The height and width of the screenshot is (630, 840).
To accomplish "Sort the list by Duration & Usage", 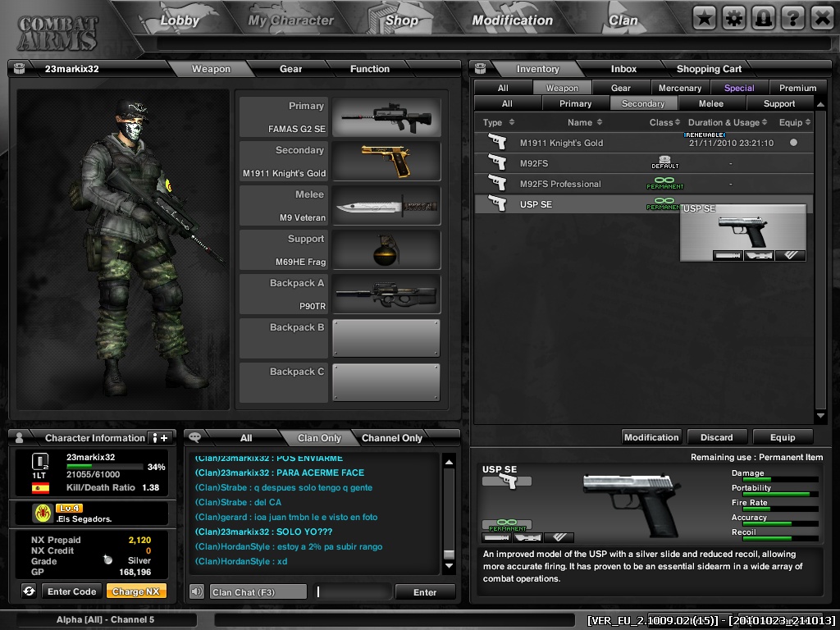I will pos(728,122).
